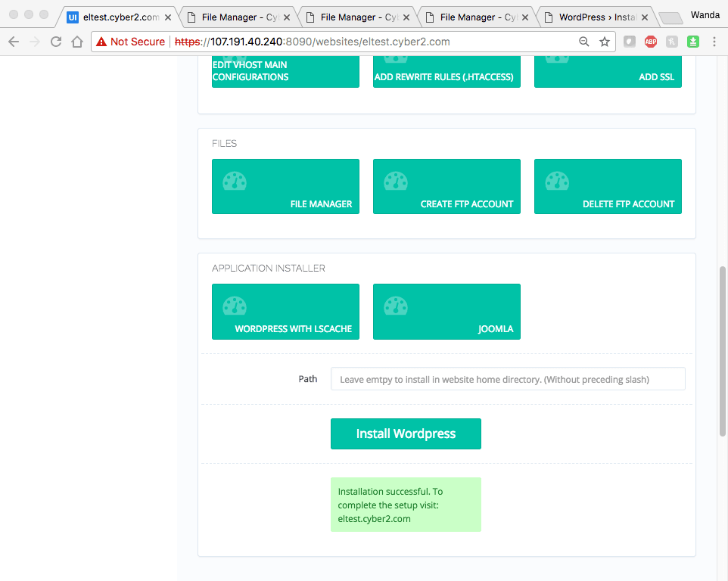The height and width of the screenshot is (581, 728).
Task: Close the third File Manager tab
Action: (525, 17)
